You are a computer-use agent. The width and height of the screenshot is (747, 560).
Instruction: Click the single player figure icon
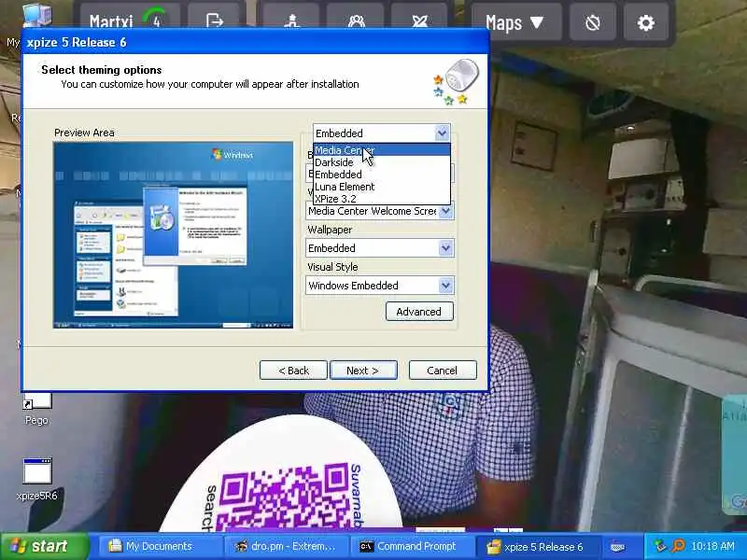(x=291, y=20)
